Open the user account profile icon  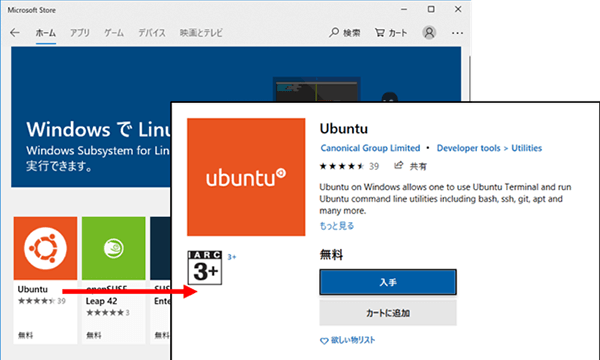(x=429, y=33)
